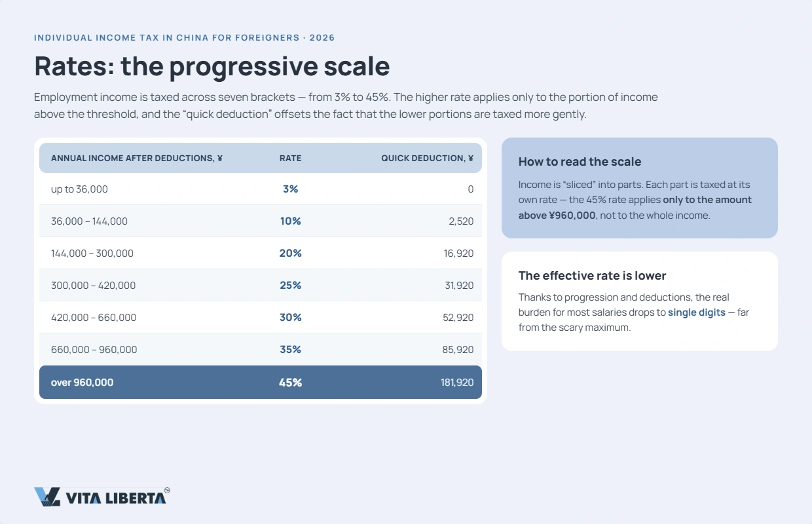
Task: Click the Vita Liberta logo icon
Action: pyautogui.click(x=47, y=497)
